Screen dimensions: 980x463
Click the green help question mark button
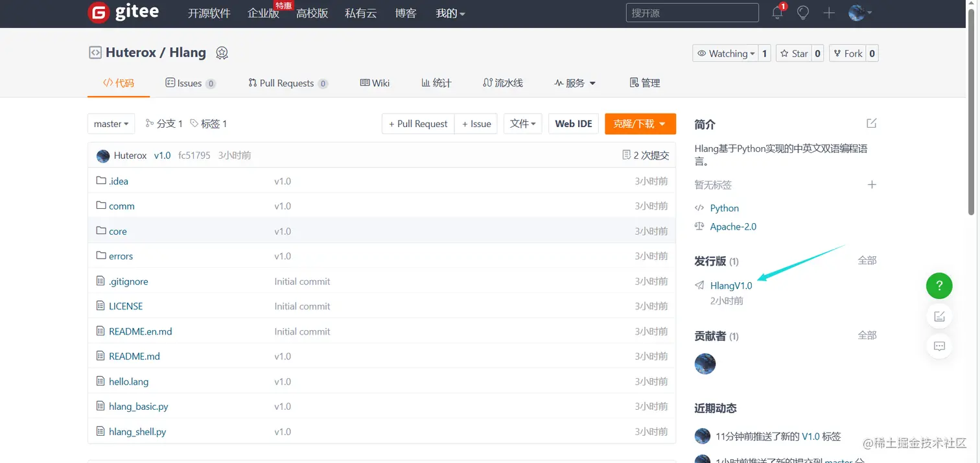click(x=939, y=285)
